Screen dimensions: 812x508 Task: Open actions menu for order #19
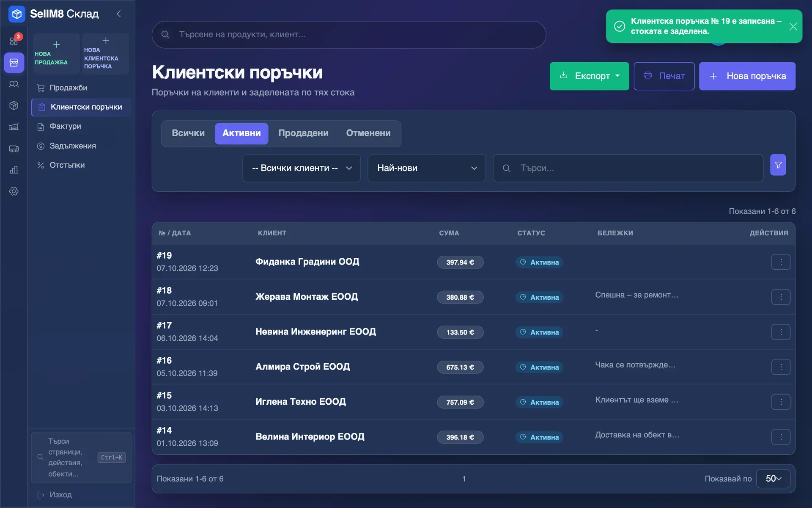tap(781, 262)
